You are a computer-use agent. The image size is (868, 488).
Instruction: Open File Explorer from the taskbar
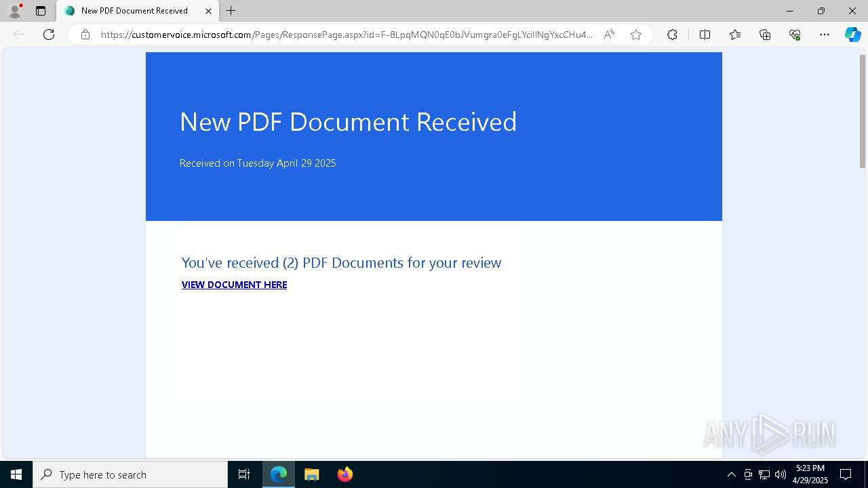click(x=312, y=474)
